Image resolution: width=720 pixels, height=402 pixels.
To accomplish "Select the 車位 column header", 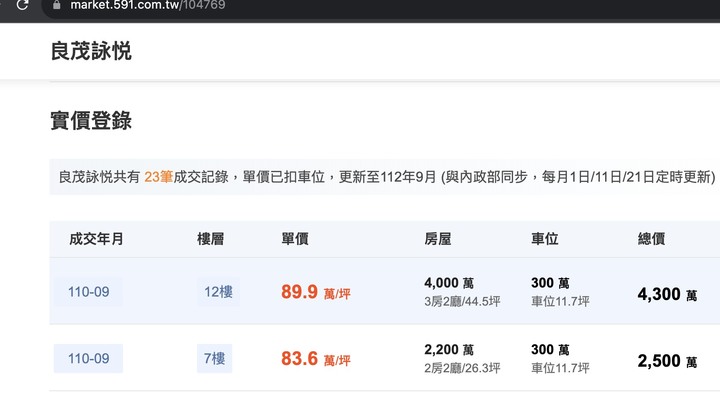I will pyautogui.click(x=545, y=239).
